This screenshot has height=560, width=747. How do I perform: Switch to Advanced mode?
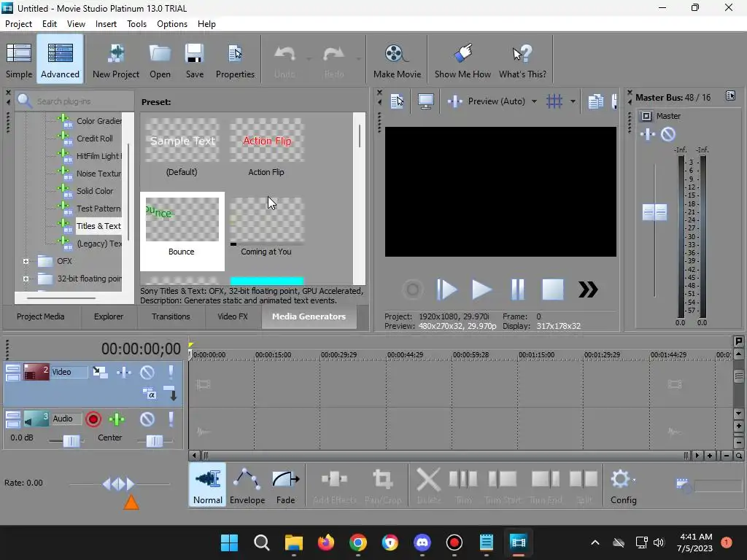[60, 60]
